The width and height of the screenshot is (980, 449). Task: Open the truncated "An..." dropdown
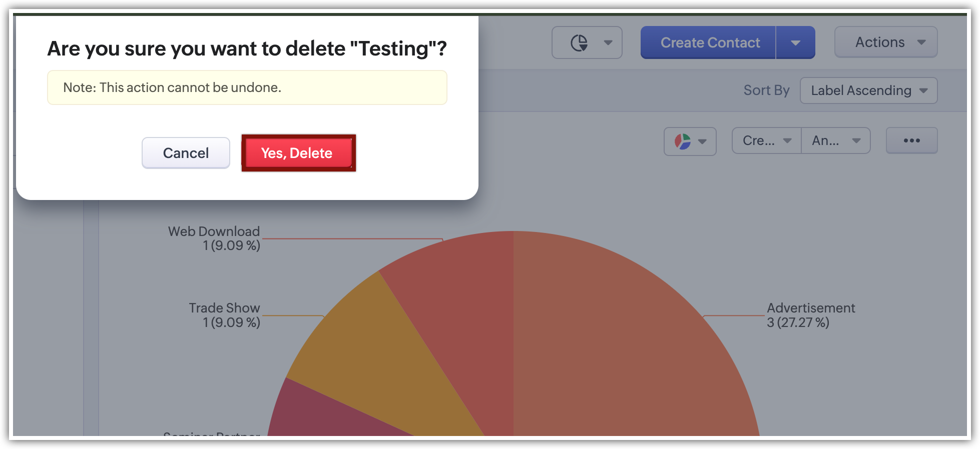(835, 141)
